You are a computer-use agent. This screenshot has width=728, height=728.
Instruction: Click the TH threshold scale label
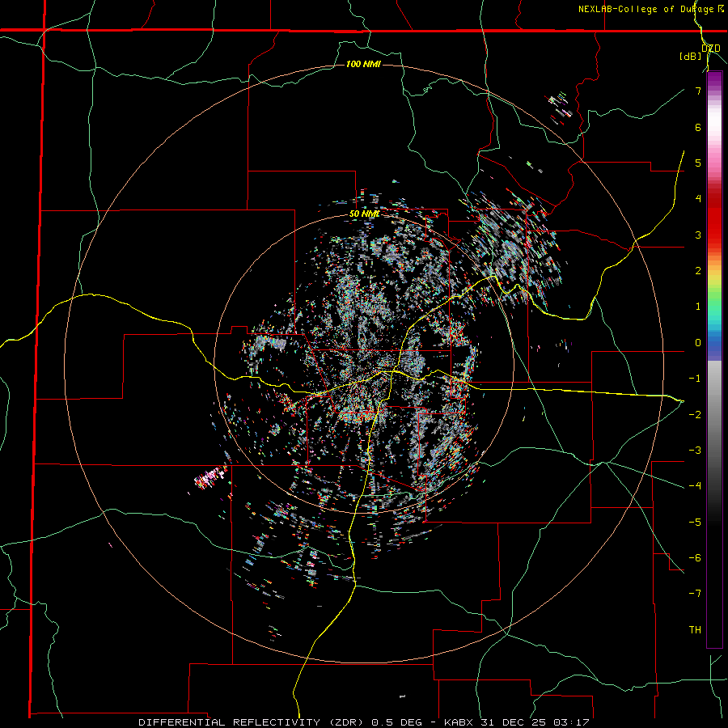coord(695,629)
